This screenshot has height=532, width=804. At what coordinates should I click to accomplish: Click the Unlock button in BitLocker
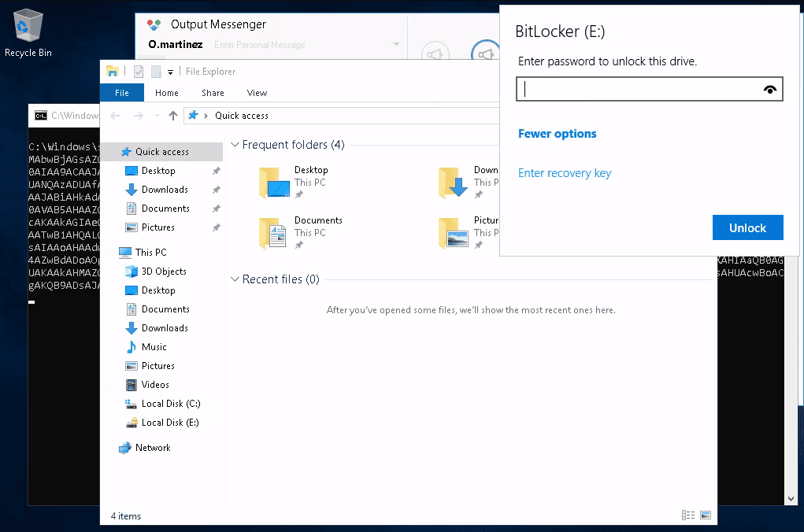747,227
